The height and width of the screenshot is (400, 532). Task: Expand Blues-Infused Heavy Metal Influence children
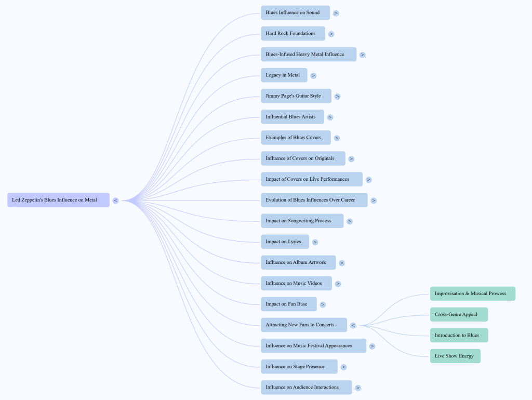(x=362, y=55)
